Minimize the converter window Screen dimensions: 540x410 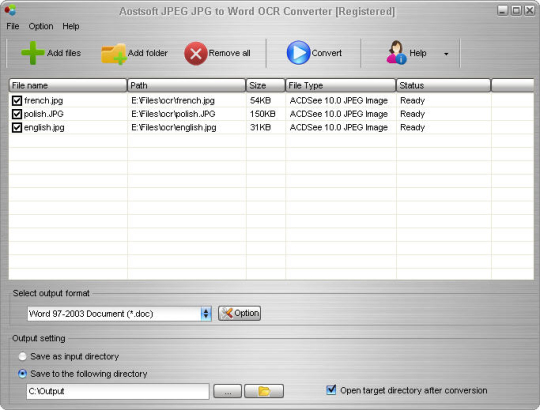point(502,11)
